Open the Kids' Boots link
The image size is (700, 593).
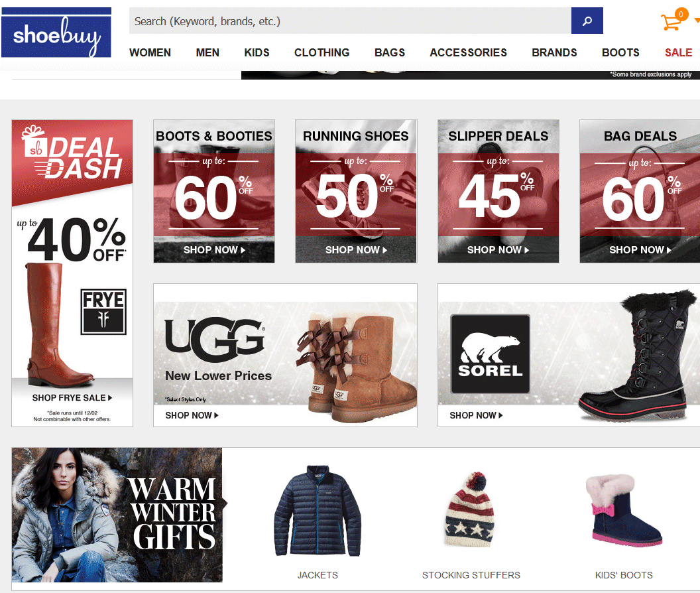click(x=624, y=575)
